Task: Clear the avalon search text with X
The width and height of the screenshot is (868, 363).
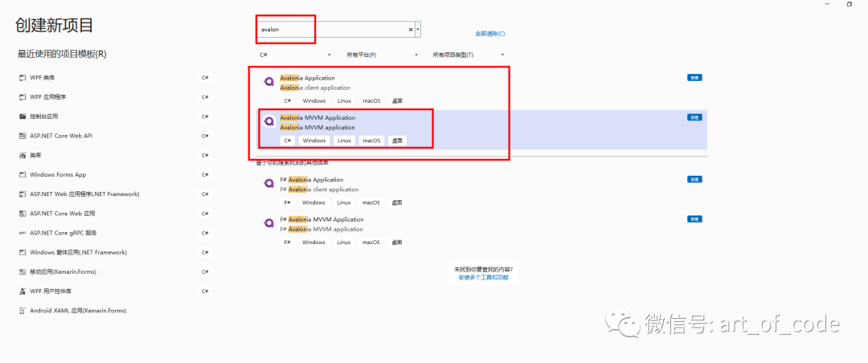Action: 411,30
